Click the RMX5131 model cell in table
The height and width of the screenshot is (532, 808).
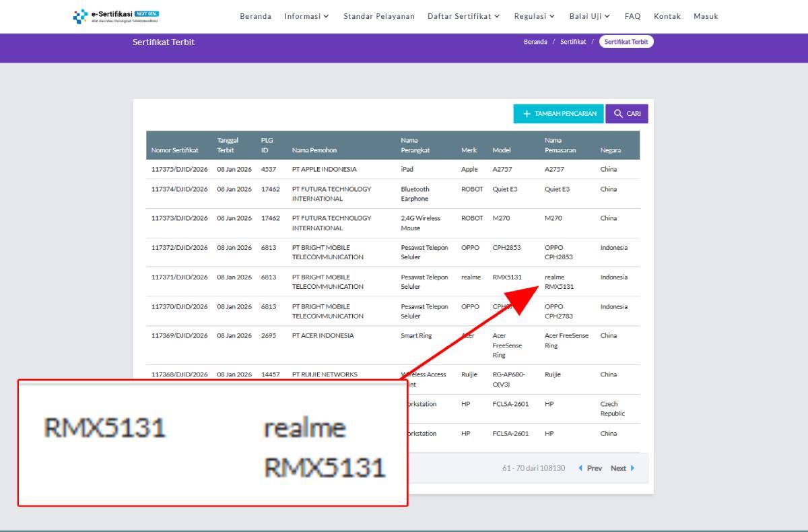point(508,277)
